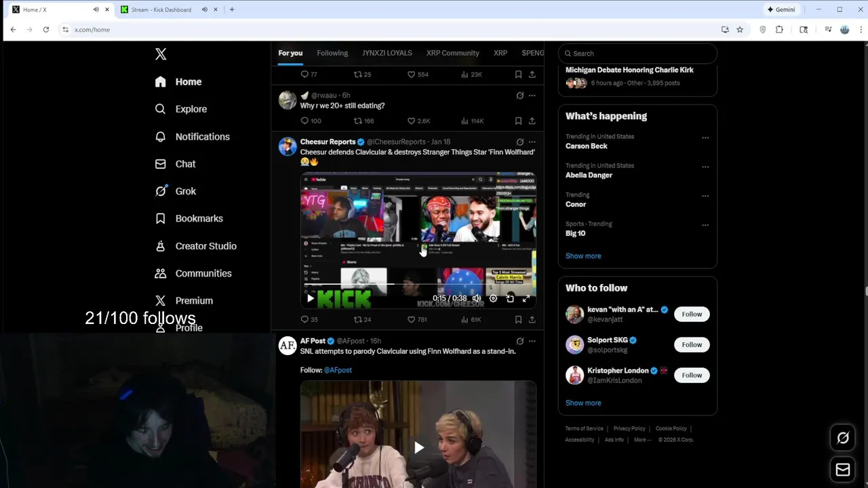Screen dimensions: 868x488
Task: Seek the Cheesur video progress bar
Action: pos(418,285)
